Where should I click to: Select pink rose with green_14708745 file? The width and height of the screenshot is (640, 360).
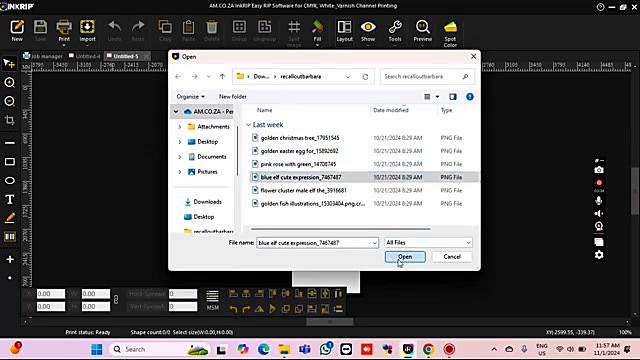pos(298,164)
